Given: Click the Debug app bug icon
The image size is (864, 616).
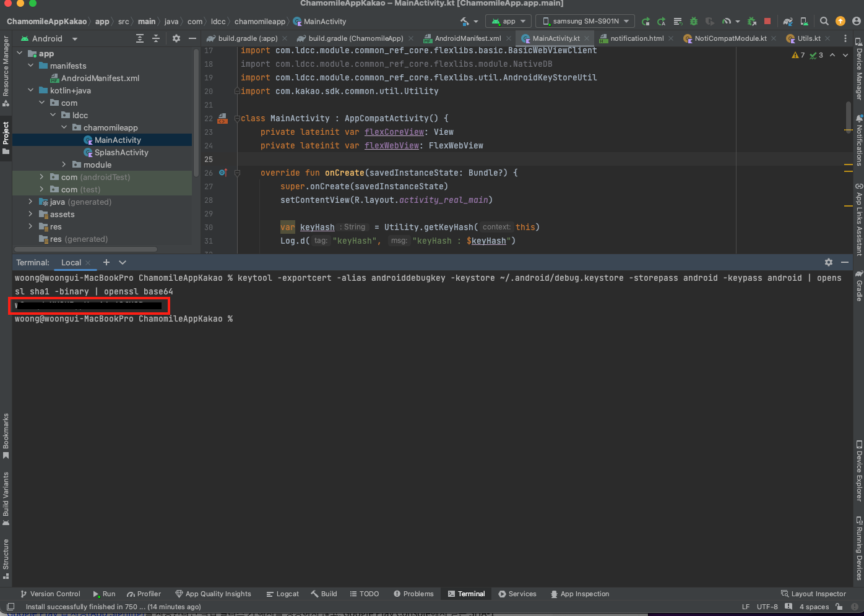Looking at the screenshot, I should pyautogui.click(x=694, y=21).
